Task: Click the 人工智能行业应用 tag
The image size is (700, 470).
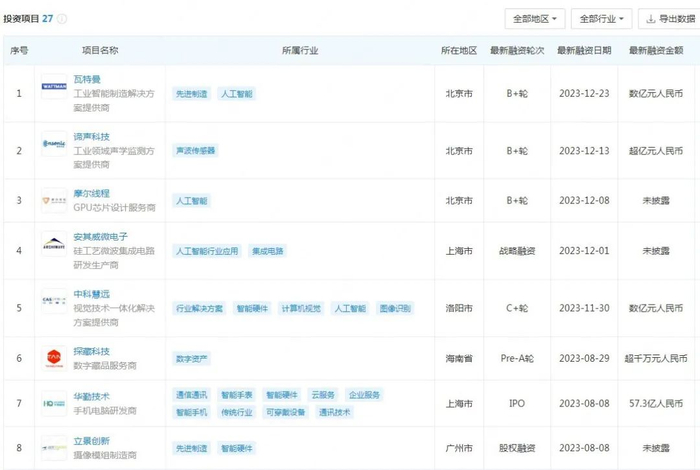Action: (x=207, y=251)
